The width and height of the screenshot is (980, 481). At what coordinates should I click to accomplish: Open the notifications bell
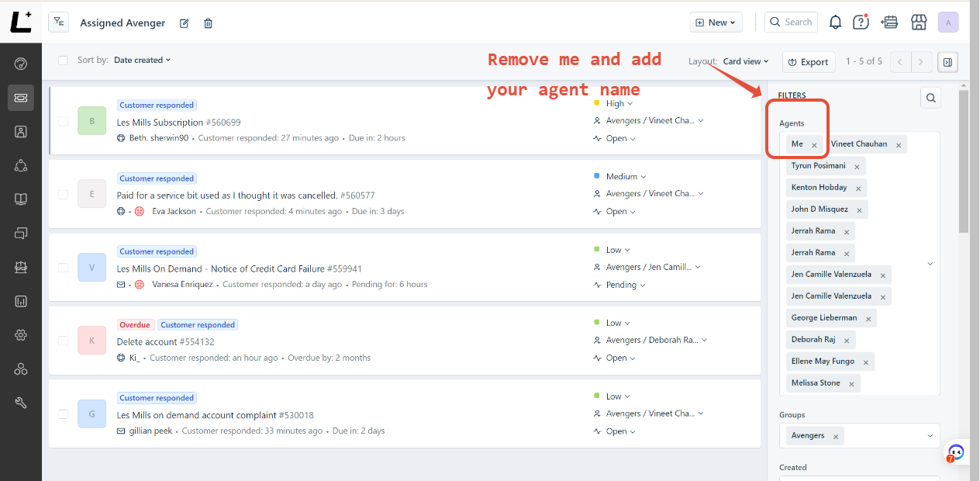point(835,22)
